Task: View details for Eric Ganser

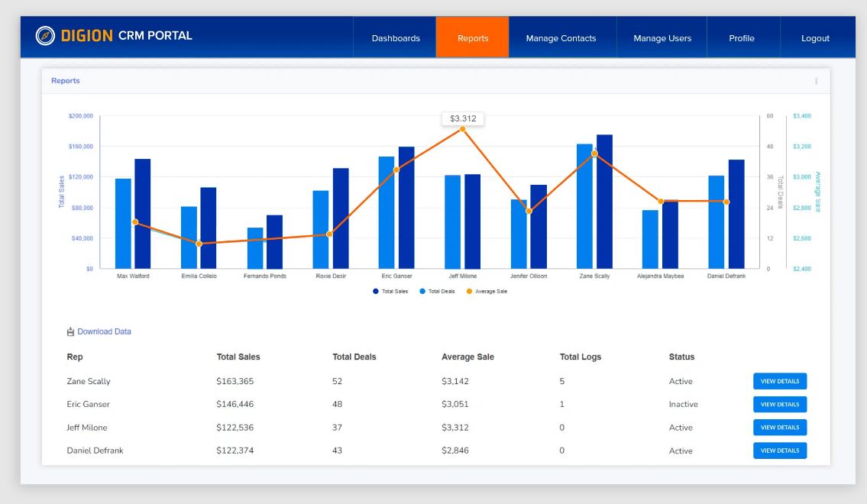Action: click(x=780, y=405)
